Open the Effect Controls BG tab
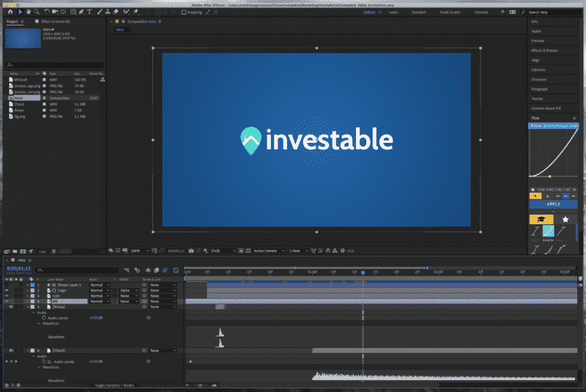The width and height of the screenshot is (586, 392). [x=56, y=22]
